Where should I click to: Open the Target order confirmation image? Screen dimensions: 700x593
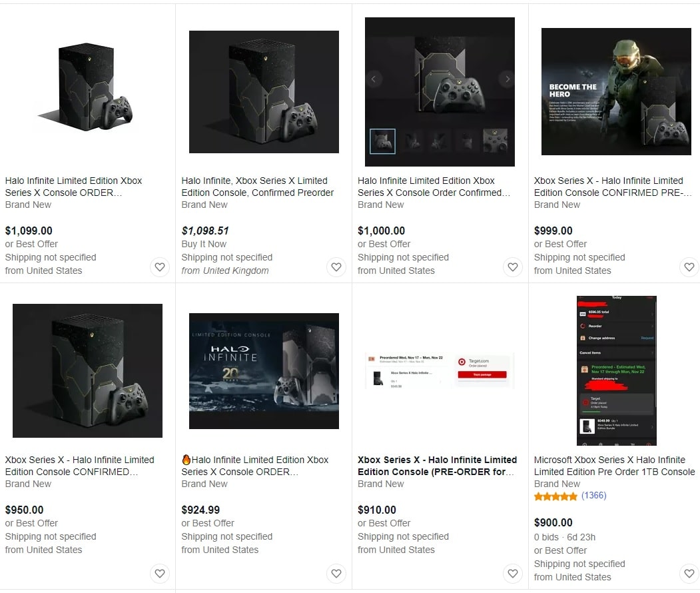[x=440, y=371]
